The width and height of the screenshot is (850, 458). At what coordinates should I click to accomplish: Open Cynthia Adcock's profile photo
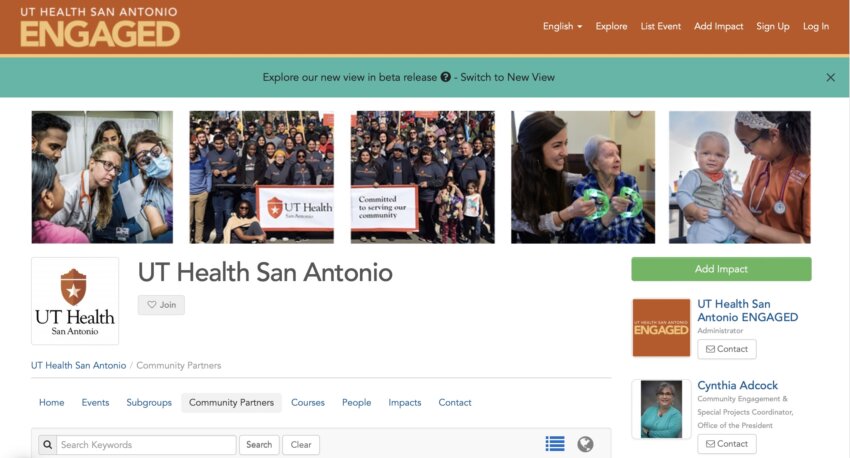661,408
